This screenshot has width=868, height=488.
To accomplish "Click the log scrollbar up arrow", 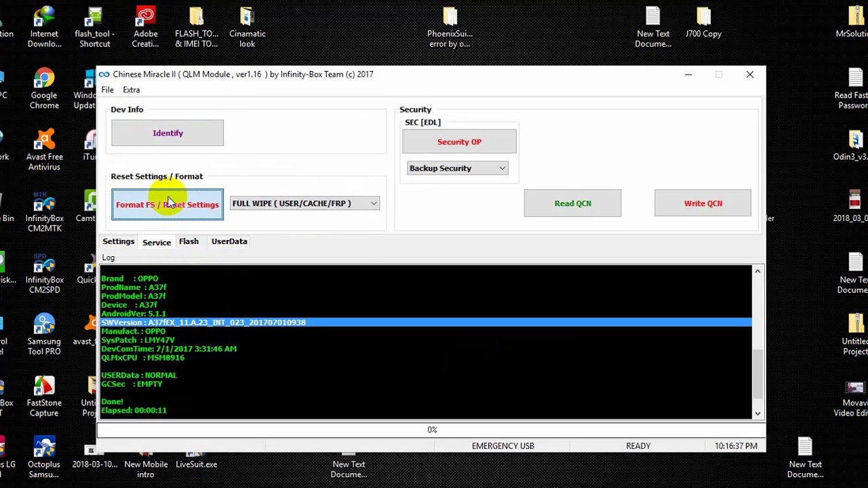I will 757,271.
